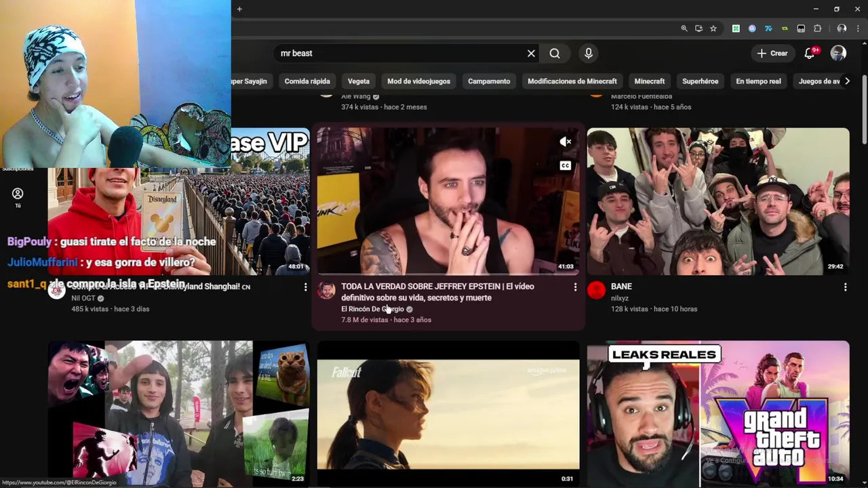868x488 pixels.
Task: Start voice search with the microphone icon
Action: (588, 54)
